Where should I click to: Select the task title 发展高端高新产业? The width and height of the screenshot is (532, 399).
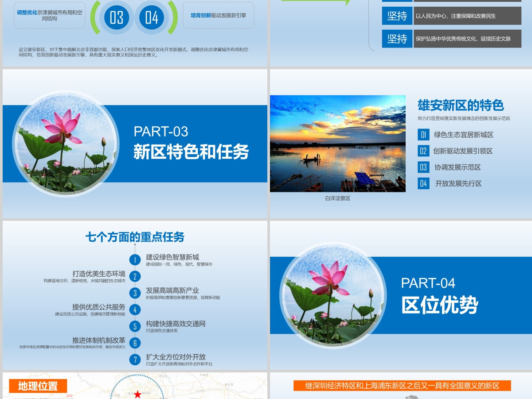[x=172, y=290]
